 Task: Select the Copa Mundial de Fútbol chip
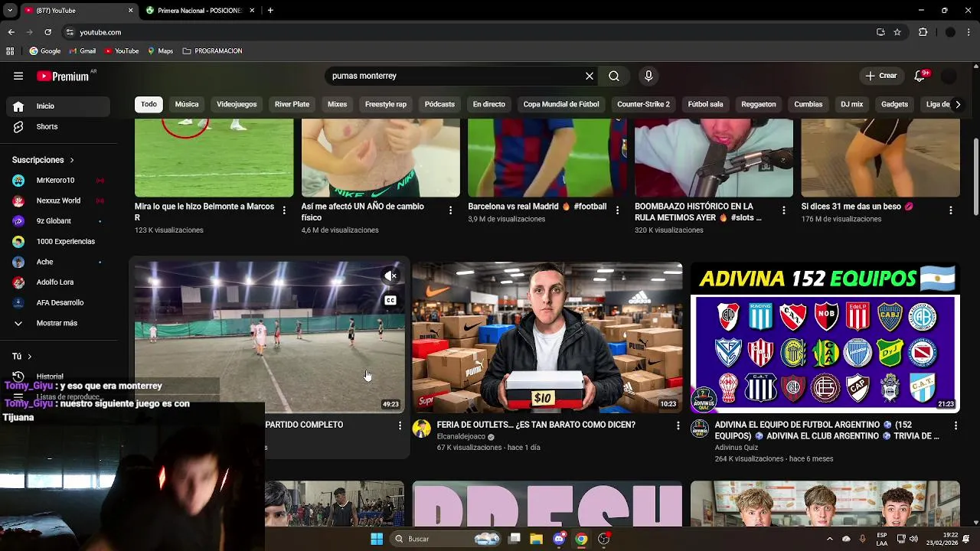pyautogui.click(x=561, y=104)
